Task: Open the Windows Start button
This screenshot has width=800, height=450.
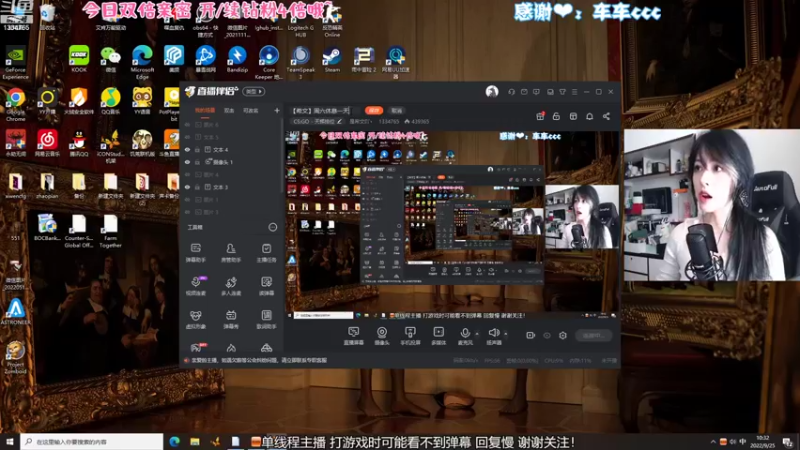Action: [x=10, y=441]
